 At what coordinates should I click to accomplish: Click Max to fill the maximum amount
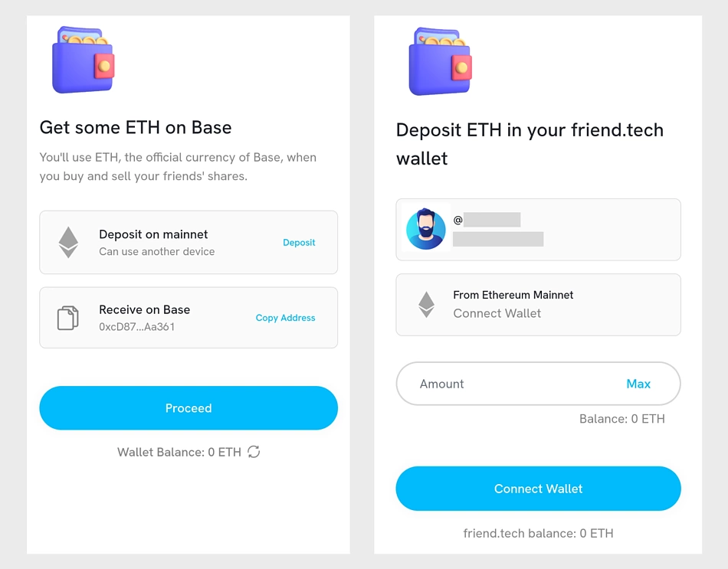[638, 384]
